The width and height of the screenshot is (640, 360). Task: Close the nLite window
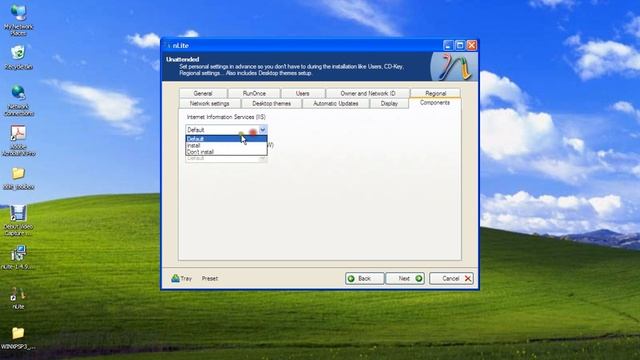pos(471,45)
